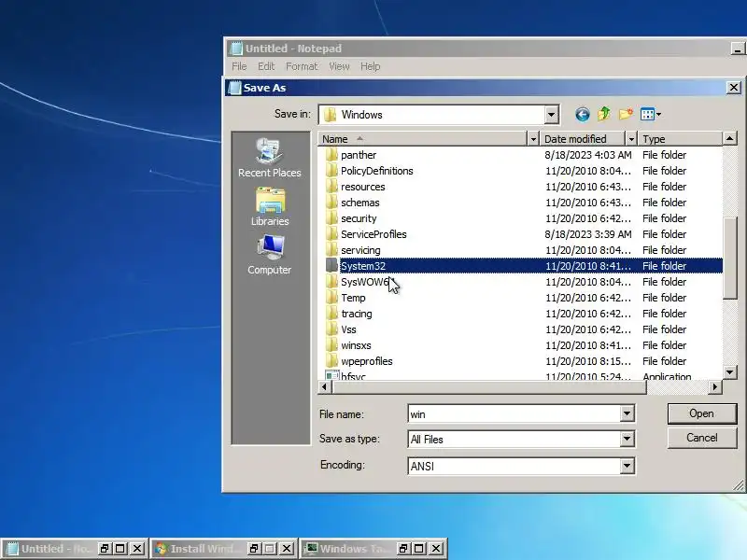Click the servicing folder icon
Image resolution: width=747 pixels, height=560 pixels.
(331, 250)
